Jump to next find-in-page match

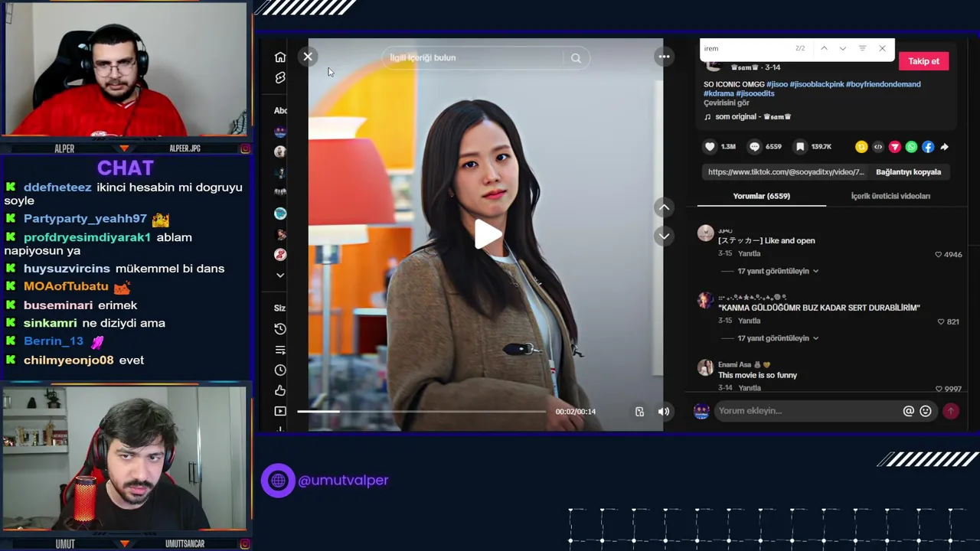pyautogui.click(x=843, y=48)
